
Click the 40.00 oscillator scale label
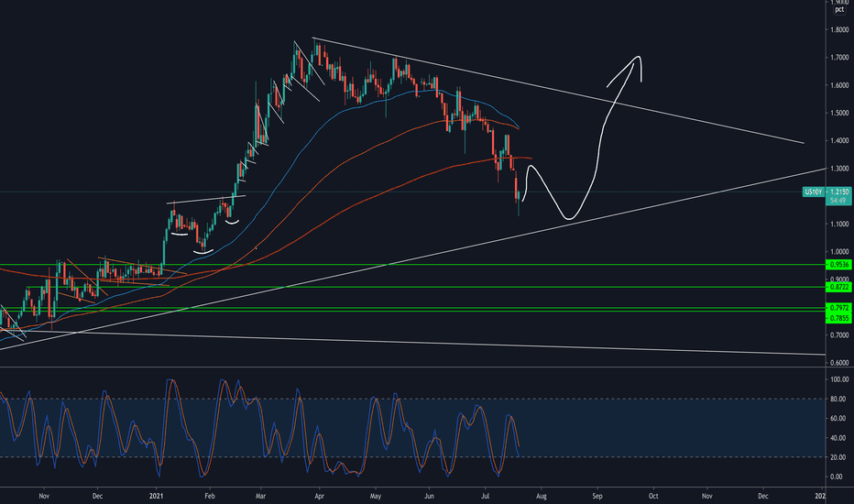tap(838, 438)
